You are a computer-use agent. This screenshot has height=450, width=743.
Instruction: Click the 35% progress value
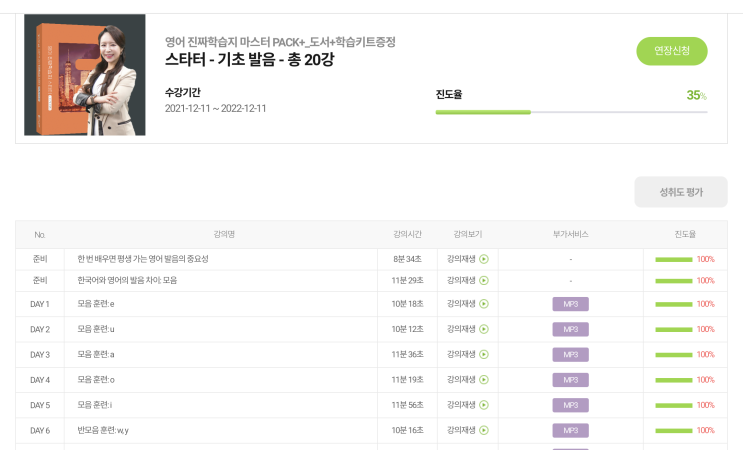point(697,95)
